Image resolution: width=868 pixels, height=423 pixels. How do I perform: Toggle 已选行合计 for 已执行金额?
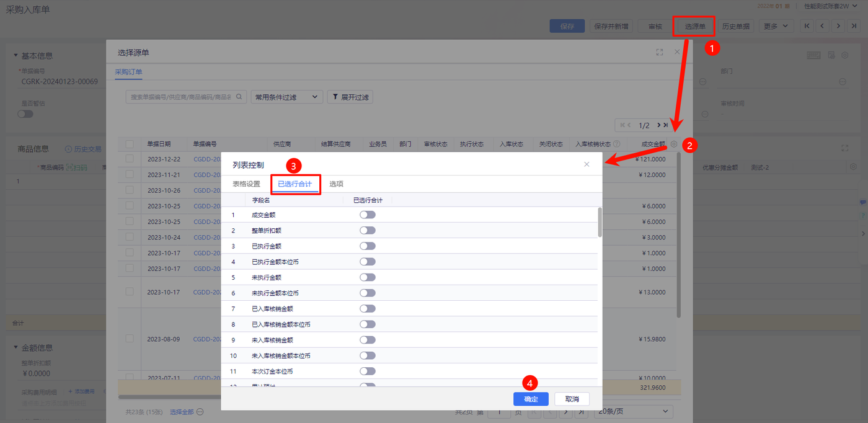tap(368, 246)
